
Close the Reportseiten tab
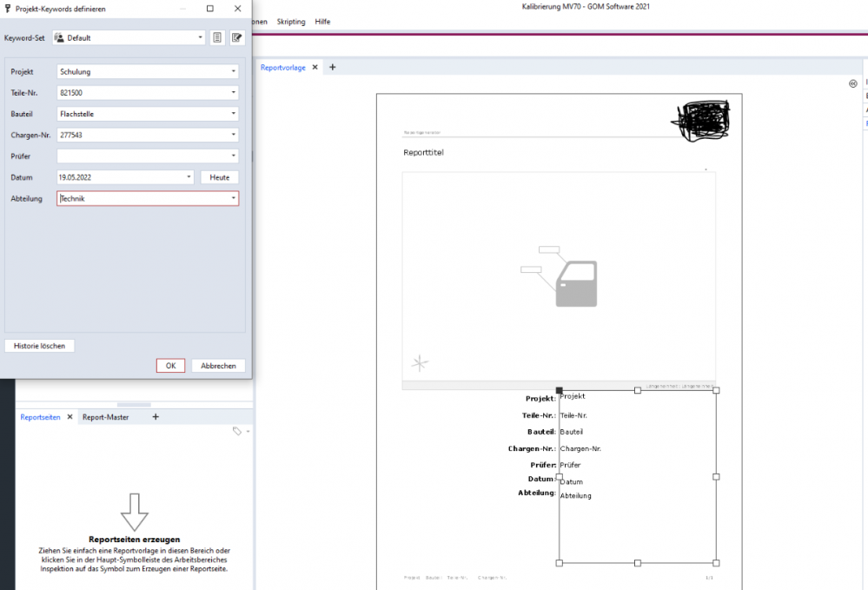[x=70, y=417]
